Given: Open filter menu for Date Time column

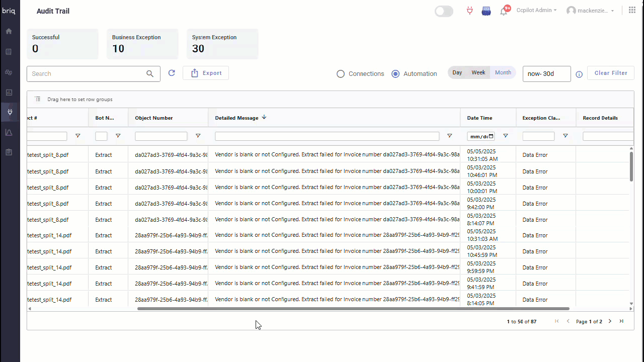Looking at the screenshot, I should pyautogui.click(x=505, y=136).
